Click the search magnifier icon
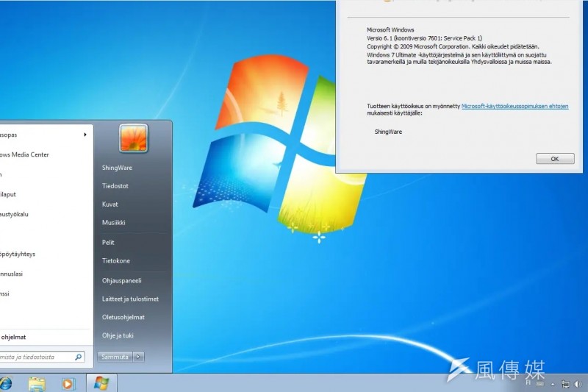 click(79, 357)
